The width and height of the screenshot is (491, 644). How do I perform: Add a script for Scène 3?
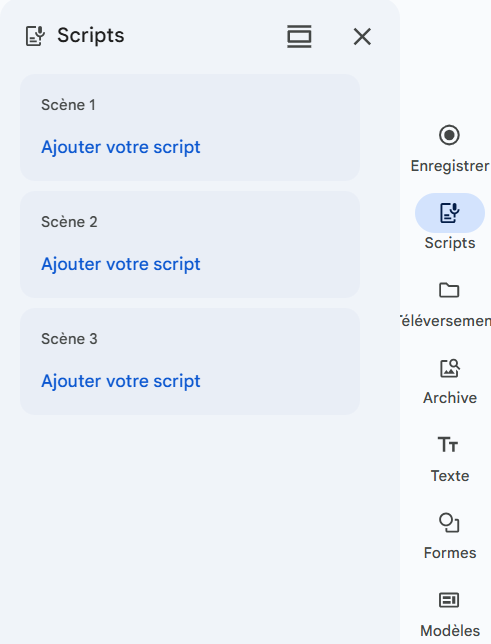(121, 381)
